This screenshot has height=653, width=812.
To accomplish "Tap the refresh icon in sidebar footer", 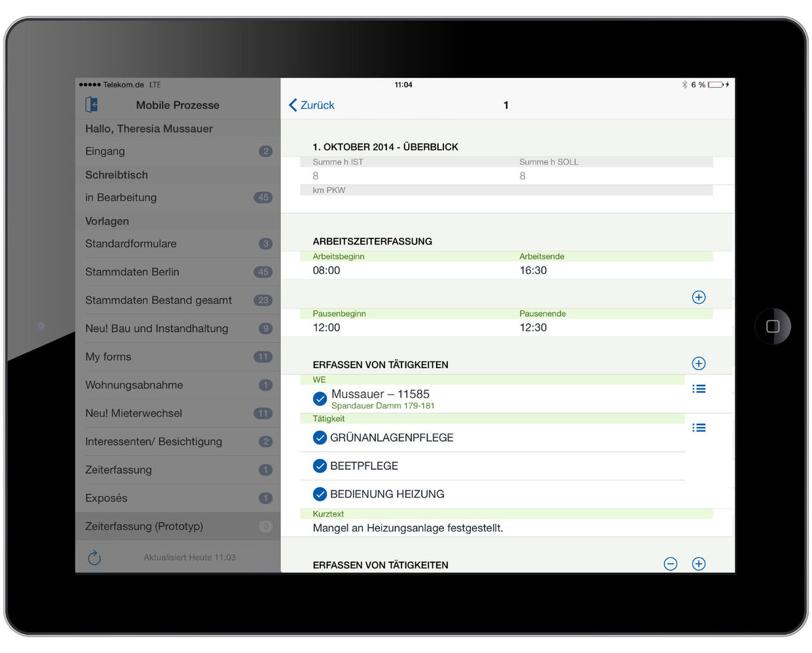I will [x=94, y=557].
